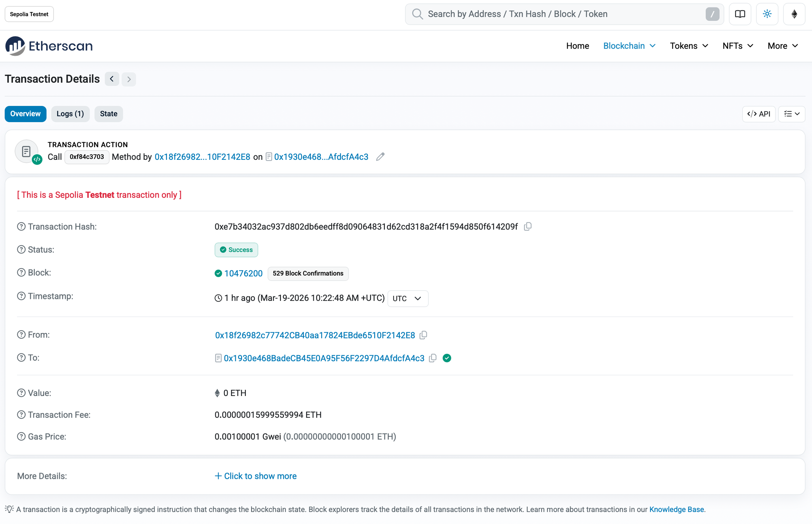Copy the To contract address
Viewport: 812px width, 524px height.
(x=433, y=358)
